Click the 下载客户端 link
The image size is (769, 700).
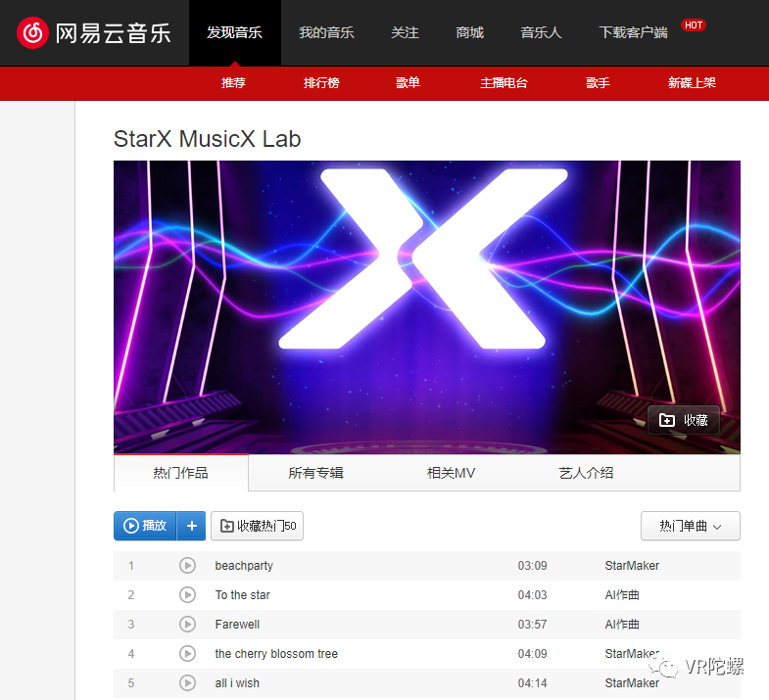(x=633, y=33)
